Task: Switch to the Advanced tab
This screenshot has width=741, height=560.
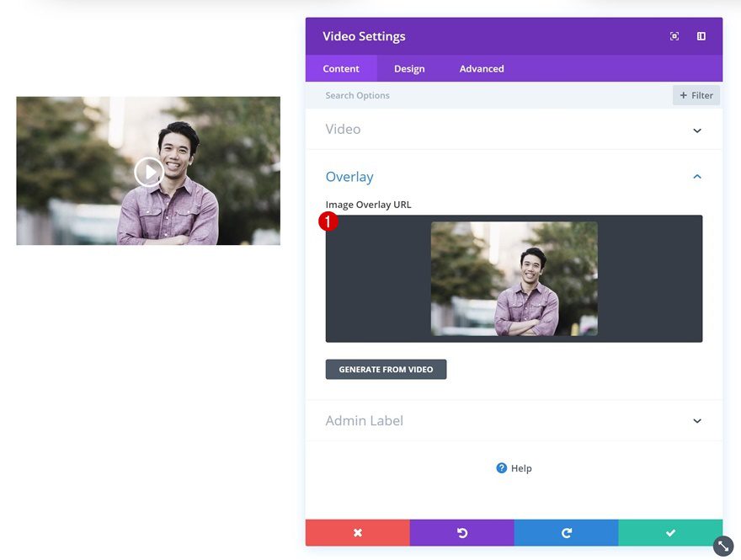Action: click(481, 68)
